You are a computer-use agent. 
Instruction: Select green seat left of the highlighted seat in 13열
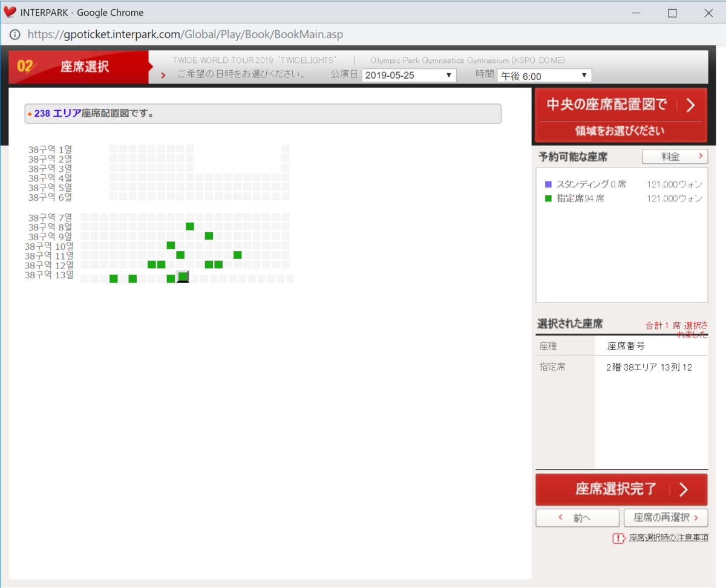pyautogui.click(x=171, y=279)
